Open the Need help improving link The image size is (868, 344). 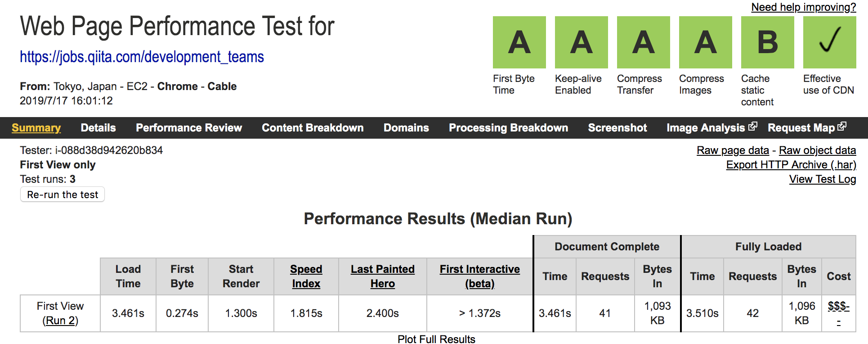(804, 7)
